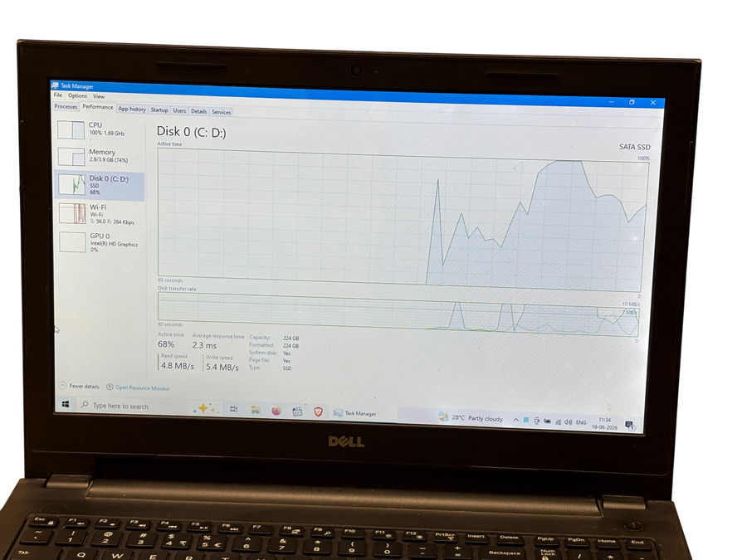Switch to the Processes tab
This screenshot has height=560, width=747.
click(x=66, y=106)
